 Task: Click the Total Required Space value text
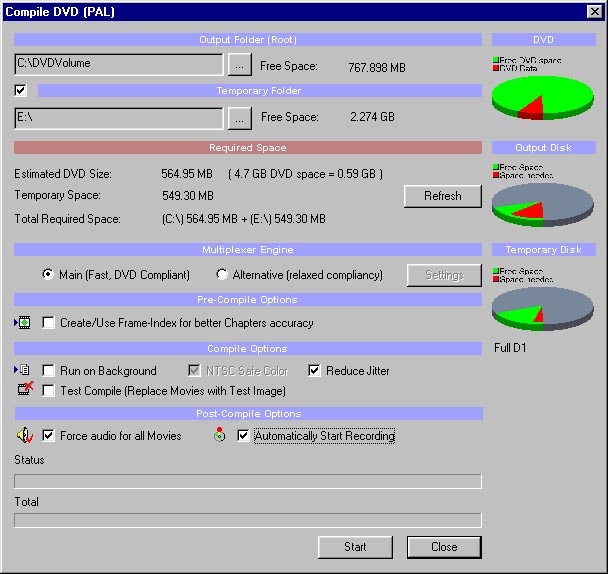(x=244, y=219)
